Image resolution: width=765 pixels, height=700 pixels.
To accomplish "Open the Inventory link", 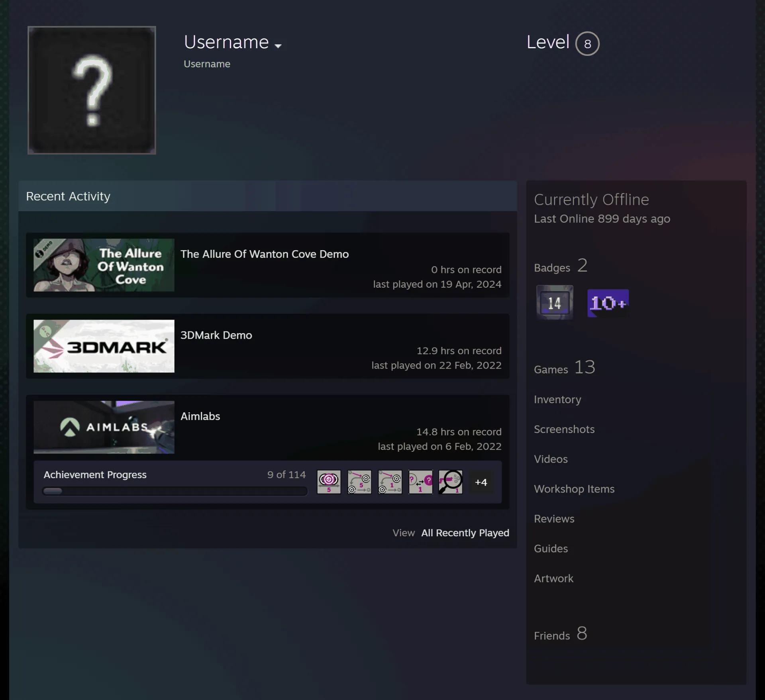I will [557, 399].
